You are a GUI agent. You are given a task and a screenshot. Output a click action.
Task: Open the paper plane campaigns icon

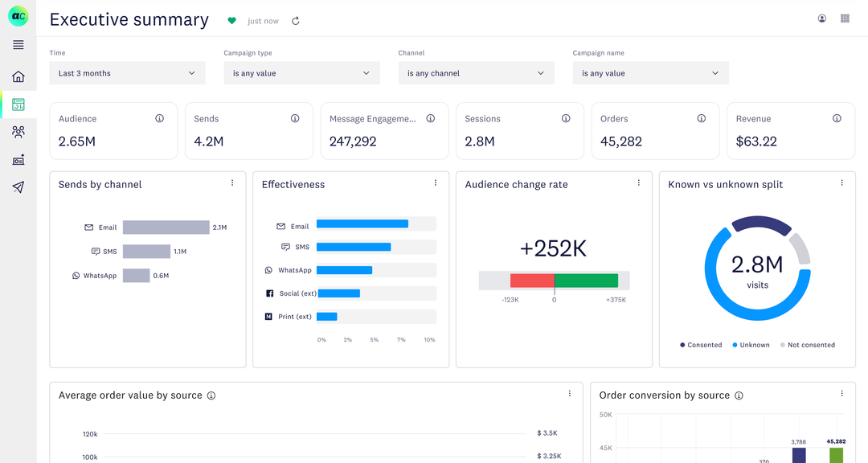point(18,187)
